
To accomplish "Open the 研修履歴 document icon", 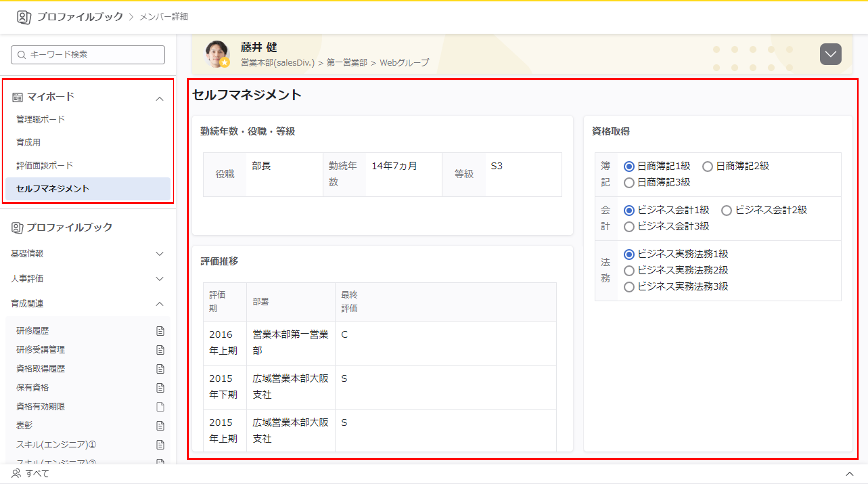I will (161, 331).
